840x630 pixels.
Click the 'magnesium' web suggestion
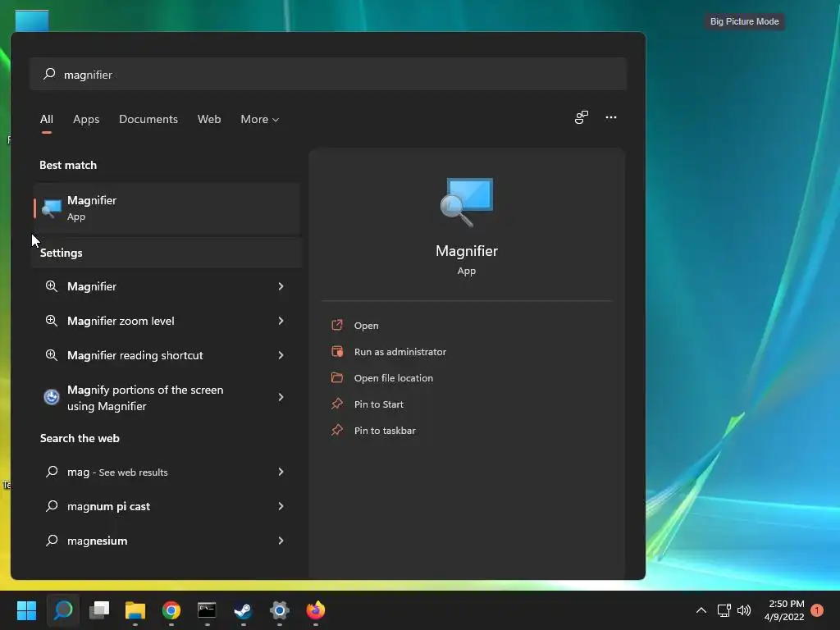[166, 541]
